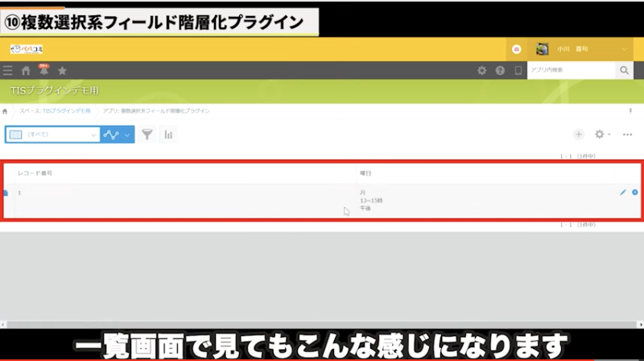Open the header settings gear
Viewport: 644px width, 361px height.
pos(482,71)
